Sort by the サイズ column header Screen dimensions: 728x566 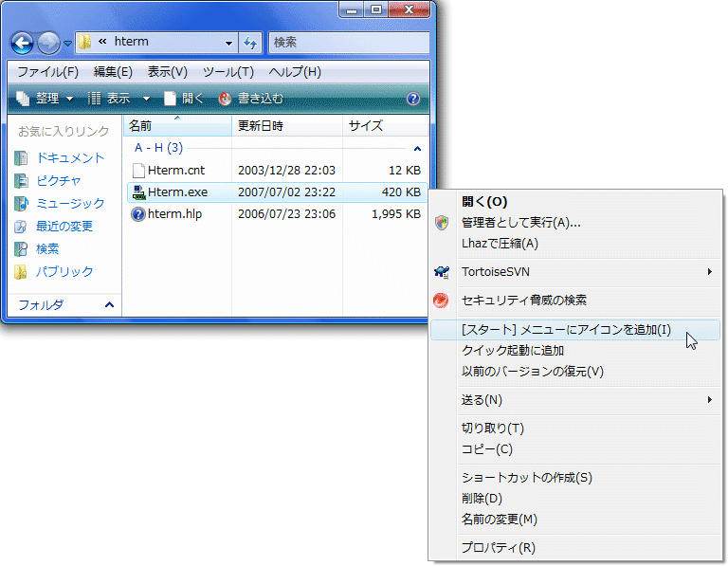tap(385, 126)
